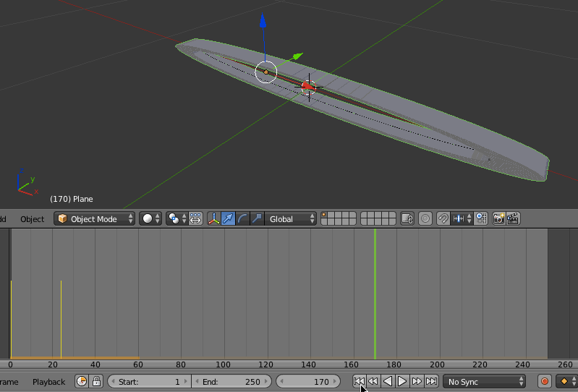The width and height of the screenshot is (578, 392).
Task: Open the Object Mode dropdown
Action: tap(94, 219)
